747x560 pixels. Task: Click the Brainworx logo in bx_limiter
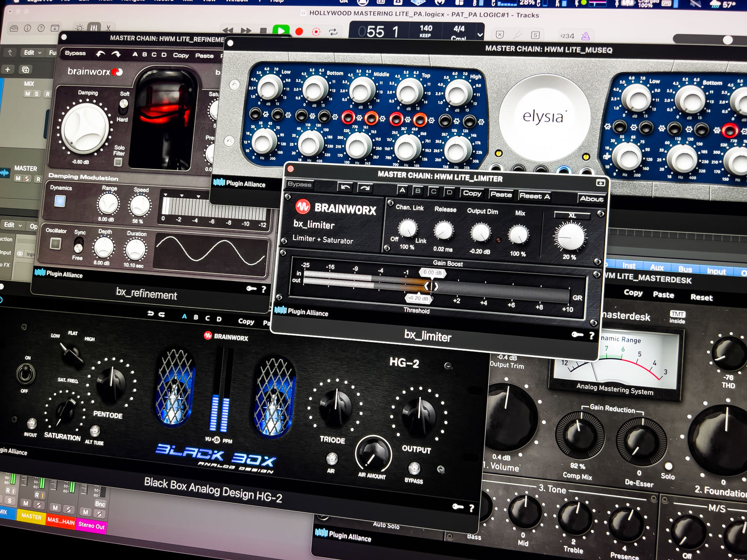click(336, 208)
